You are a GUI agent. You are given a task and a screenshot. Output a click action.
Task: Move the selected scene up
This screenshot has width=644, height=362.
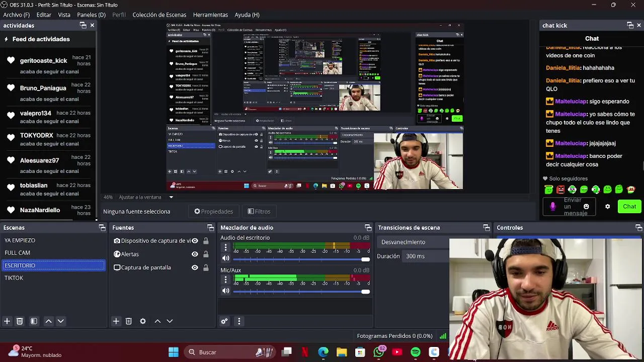coord(48,321)
